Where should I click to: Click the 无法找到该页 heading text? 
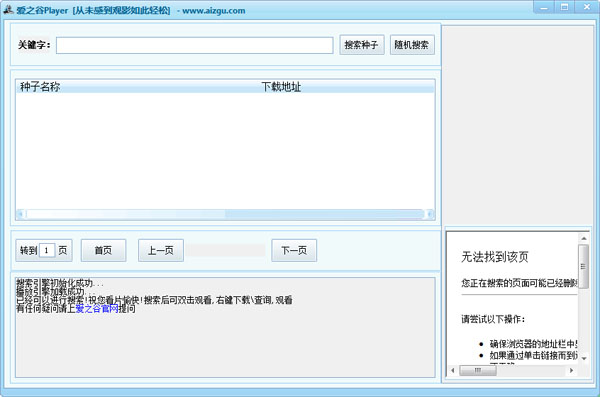[x=495, y=257]
